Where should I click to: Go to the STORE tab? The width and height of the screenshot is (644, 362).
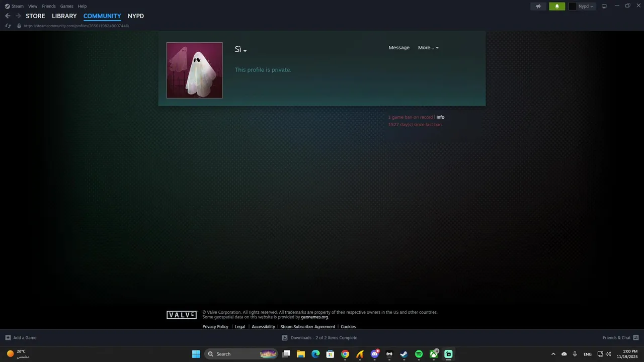35,16
